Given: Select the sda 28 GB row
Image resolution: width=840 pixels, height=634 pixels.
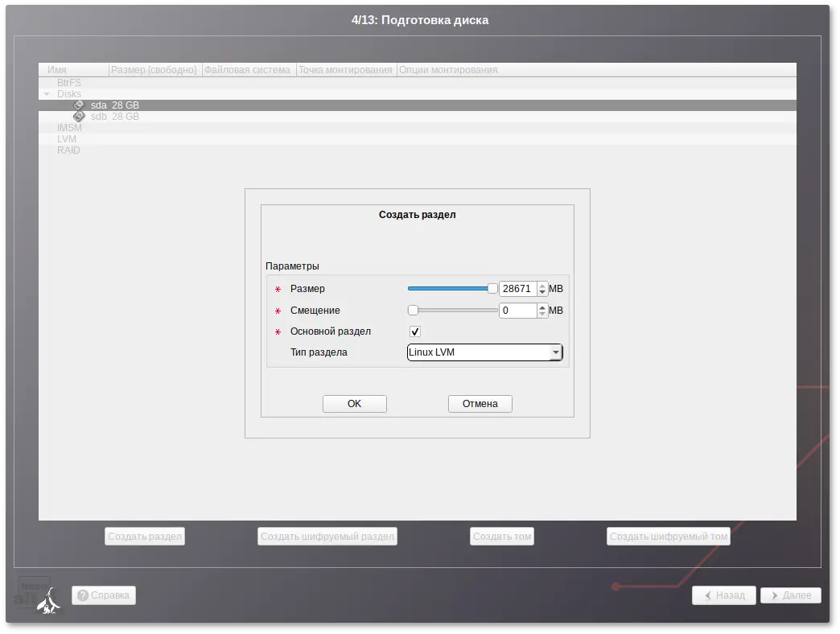Looking at the screenshot, I should (x=418, y=105).
